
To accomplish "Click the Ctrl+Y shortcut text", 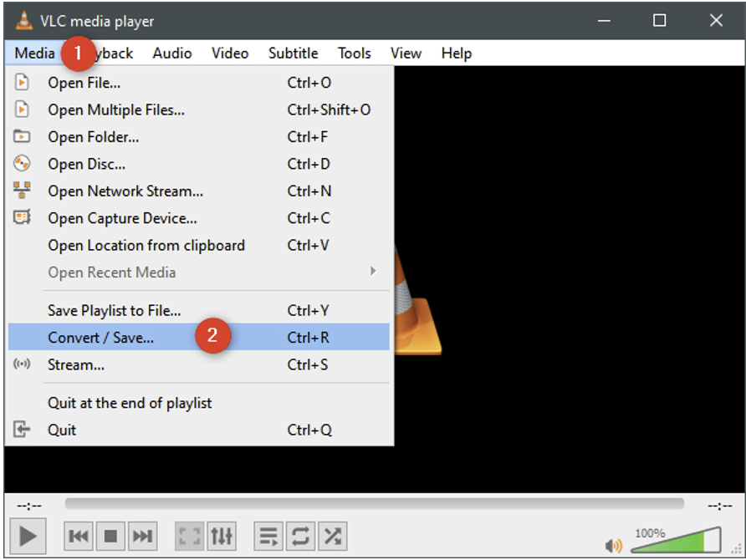I will coord(308,310).
